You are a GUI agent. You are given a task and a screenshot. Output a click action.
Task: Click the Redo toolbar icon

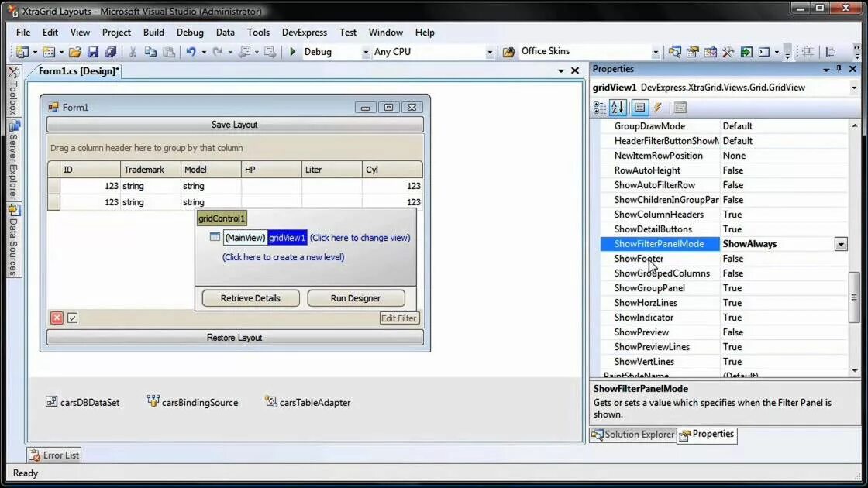click(x=218, y=52)
